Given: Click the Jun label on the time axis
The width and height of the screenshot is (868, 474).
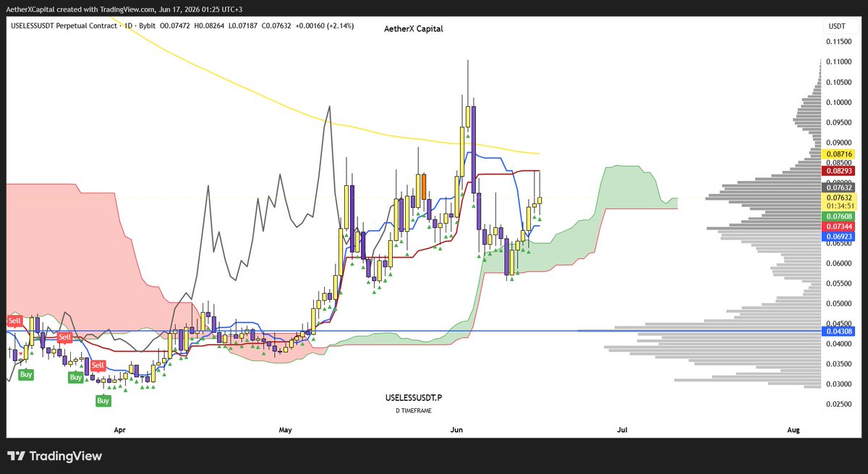Looking at the screenshot, I should pos(456,430).
